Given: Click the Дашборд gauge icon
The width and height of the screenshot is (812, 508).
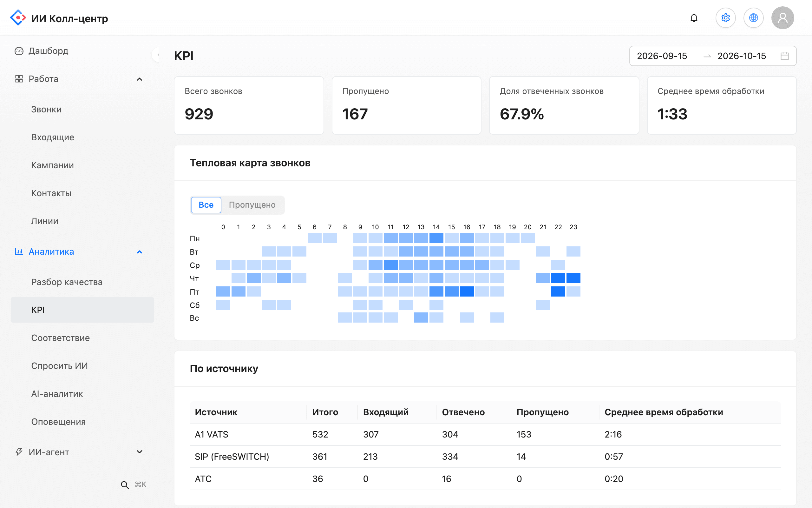Looking at the screenshot, I should [x=19, y=51].
